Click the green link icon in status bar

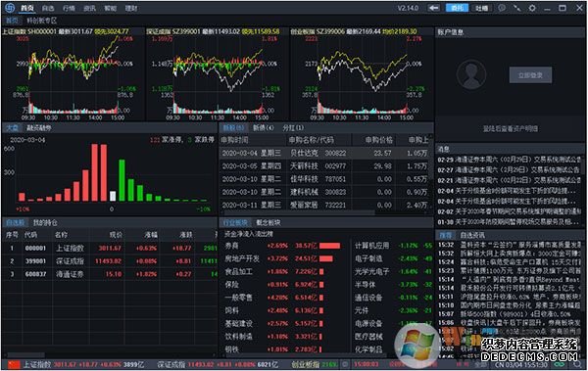coord(560,364)
